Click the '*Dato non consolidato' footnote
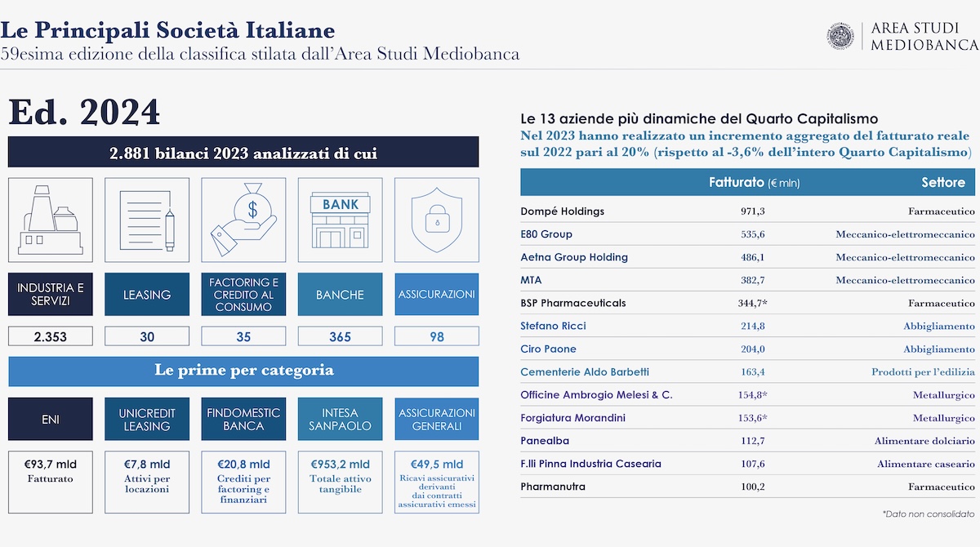980x547 pixels. click(929, 514)
